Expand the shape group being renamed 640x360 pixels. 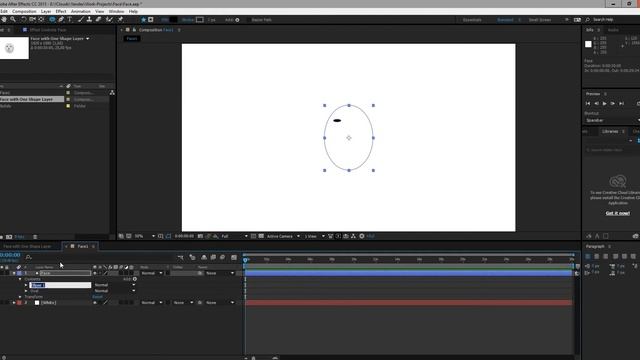(26, 285)
